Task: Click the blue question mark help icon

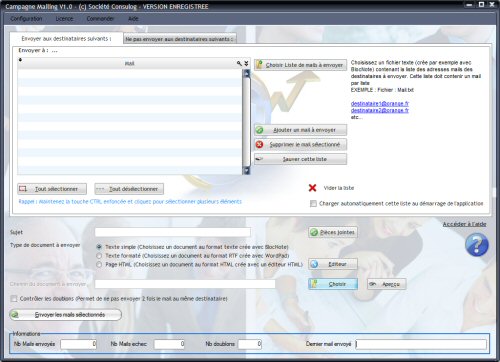Action: (x=477, y=245)
